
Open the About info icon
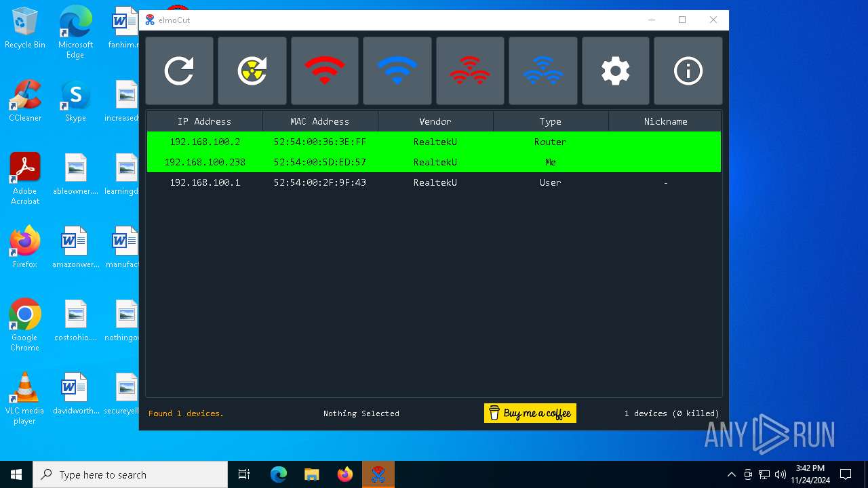[688, 70]
